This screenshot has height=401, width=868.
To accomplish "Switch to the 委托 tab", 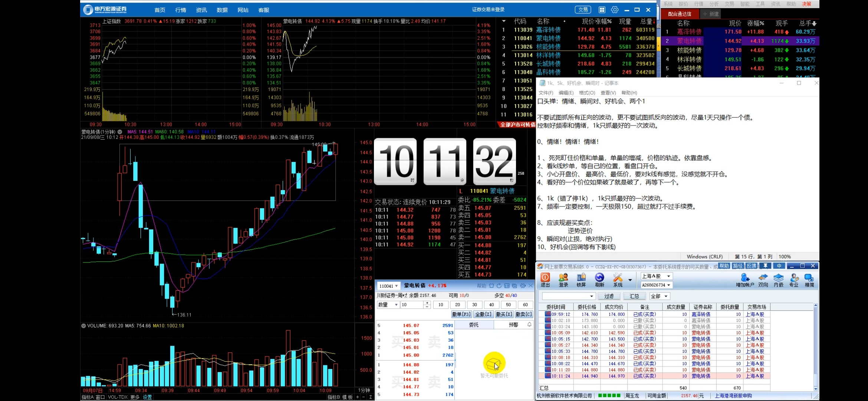I will [474, 325].
